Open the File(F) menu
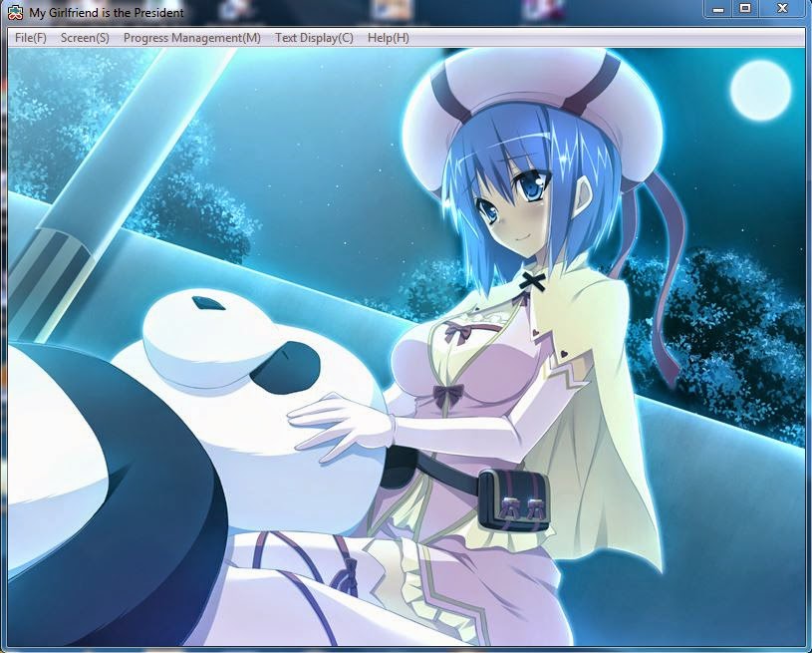The width and height of the screenshot is (812, 653). point(31,38)
